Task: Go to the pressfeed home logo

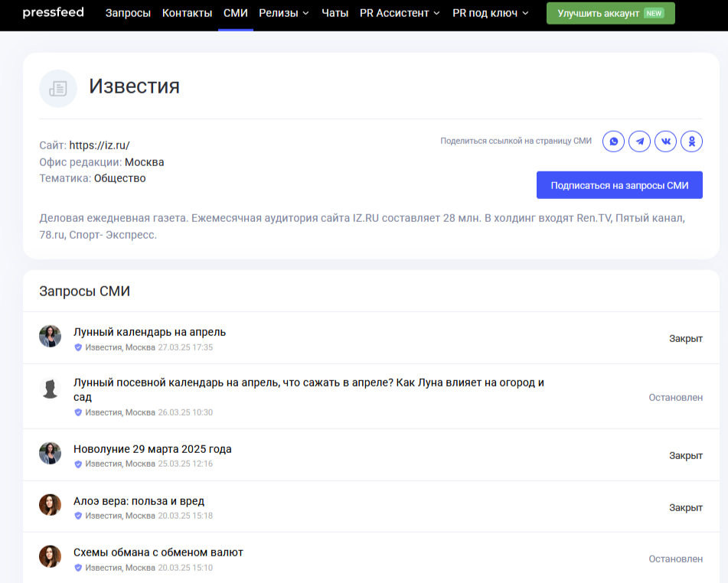Action: [54, 12]
